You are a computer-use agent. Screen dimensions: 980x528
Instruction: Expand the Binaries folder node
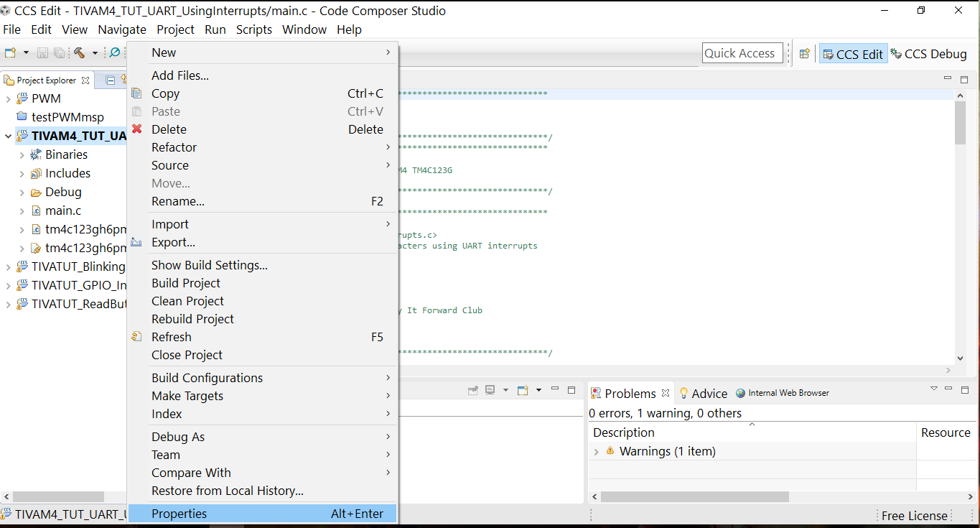(22, 154)
